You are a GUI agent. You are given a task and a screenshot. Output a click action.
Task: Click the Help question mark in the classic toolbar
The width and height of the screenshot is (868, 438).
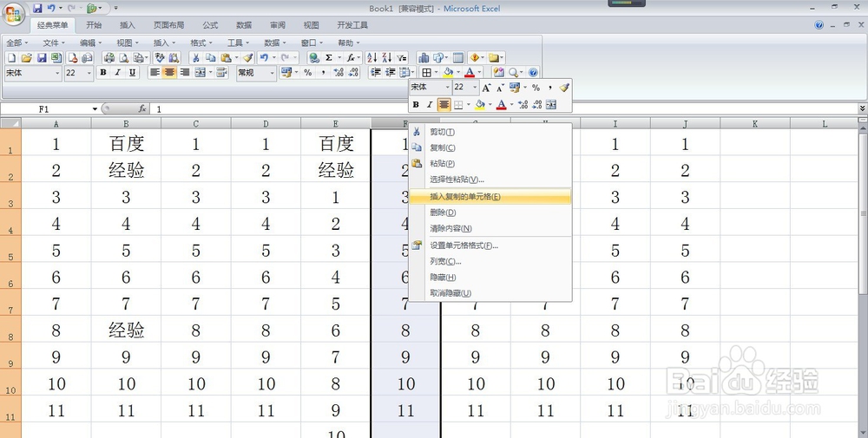(x=533, y=73)
